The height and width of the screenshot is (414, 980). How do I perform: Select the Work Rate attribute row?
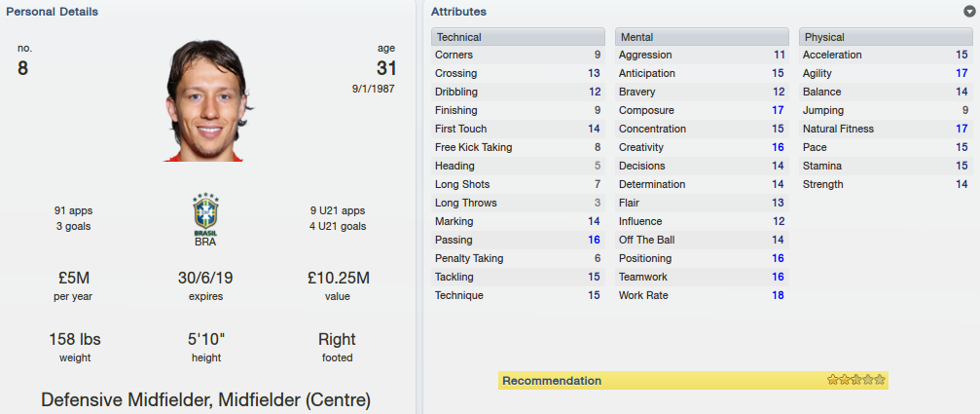(x=702, y=296)
